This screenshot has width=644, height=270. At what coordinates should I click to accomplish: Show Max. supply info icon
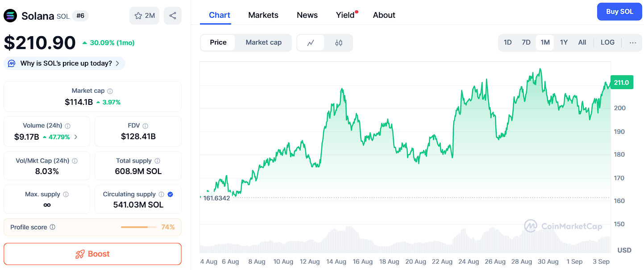coord(66,195)
